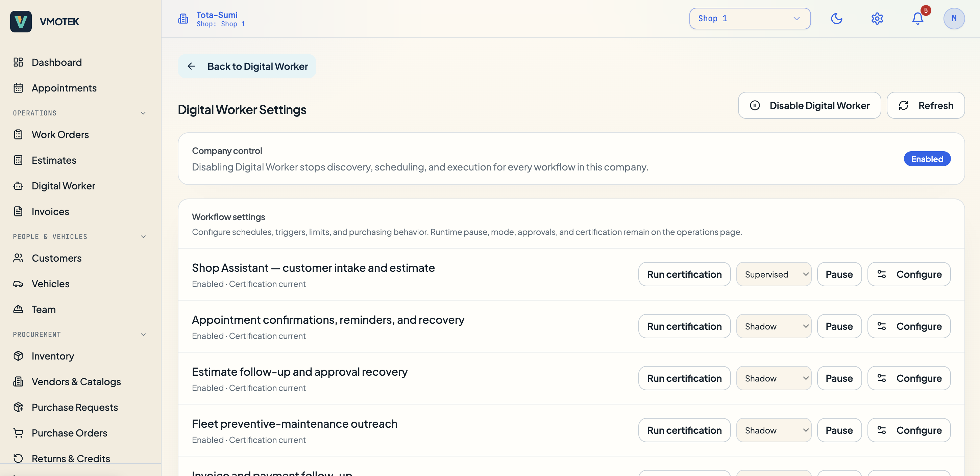980x476 pixels.
Task: Click the VMOTEK logo icon
Action: coord(21,22)
